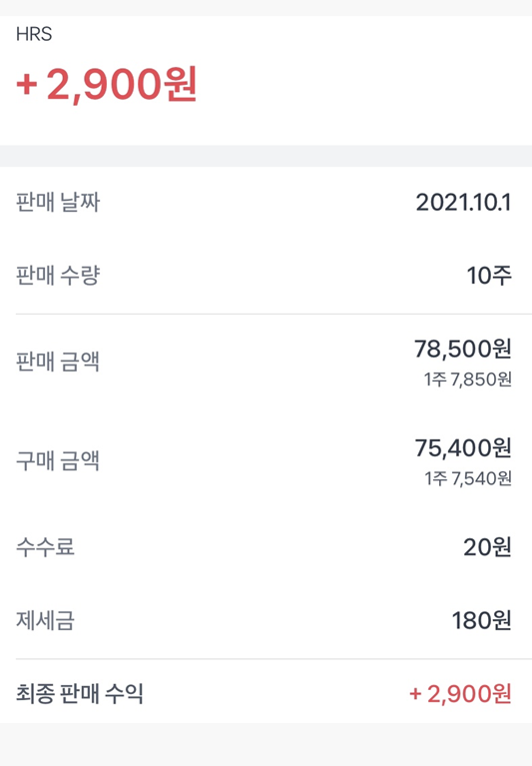The height and width of the screenshot is (766, 532).
Task: Select the large +2,900원 profit headline
Action: (107, 85)
